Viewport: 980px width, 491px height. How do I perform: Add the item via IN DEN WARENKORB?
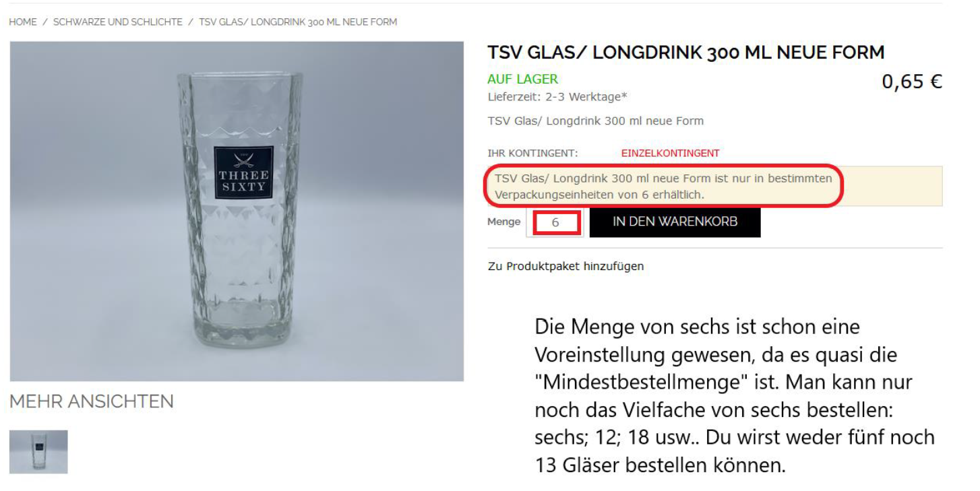click(675, 222)
